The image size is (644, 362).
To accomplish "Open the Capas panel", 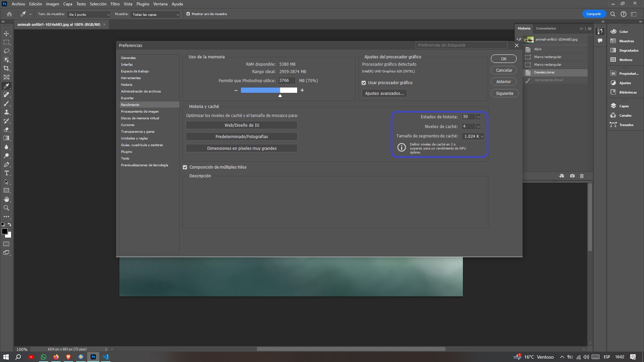I will [x=624, y=106].
